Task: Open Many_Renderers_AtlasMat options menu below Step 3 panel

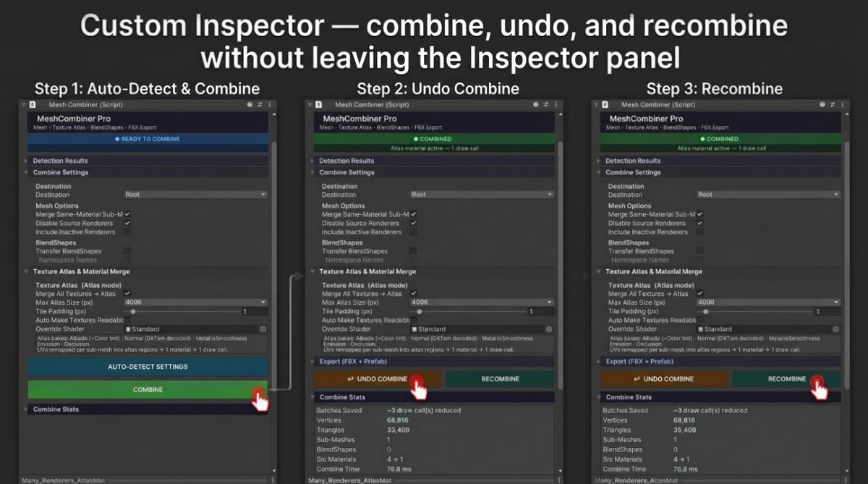Action: click(x=845, y=480)
